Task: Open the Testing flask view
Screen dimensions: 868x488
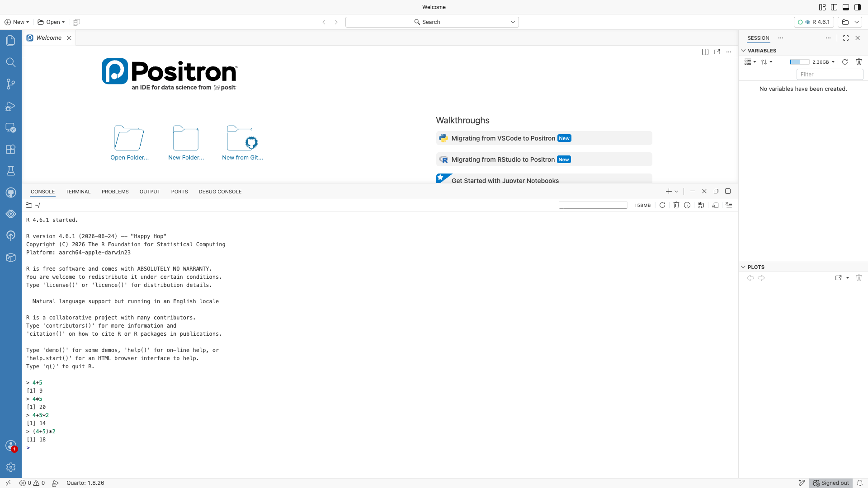Action: [11, 171]
